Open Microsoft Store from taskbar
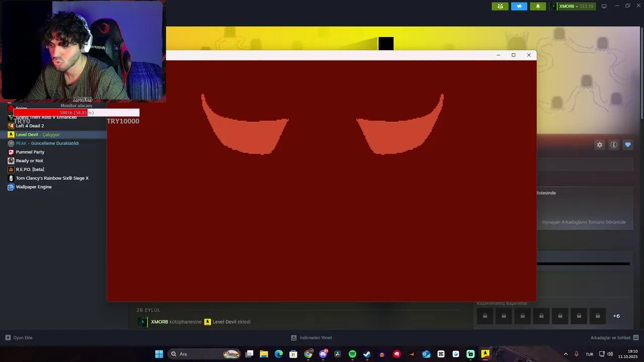Screen dimensions: 644x362 pos(293,354)
